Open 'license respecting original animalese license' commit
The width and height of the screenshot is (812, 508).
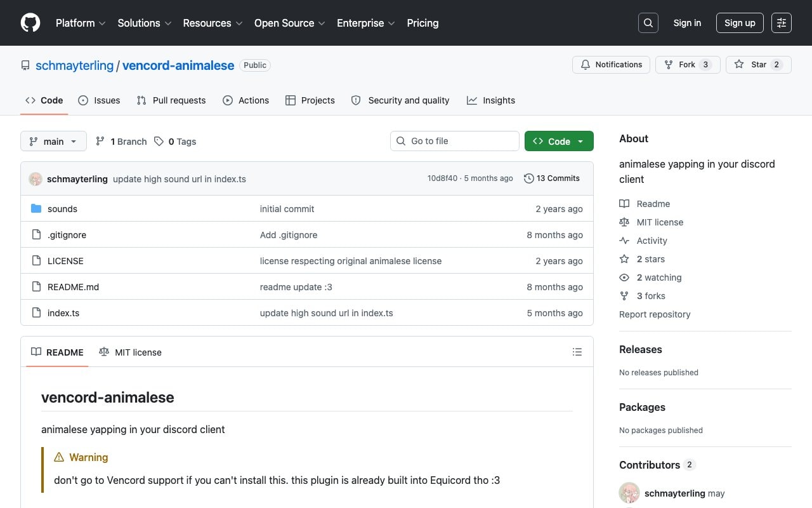coord(351,261)
